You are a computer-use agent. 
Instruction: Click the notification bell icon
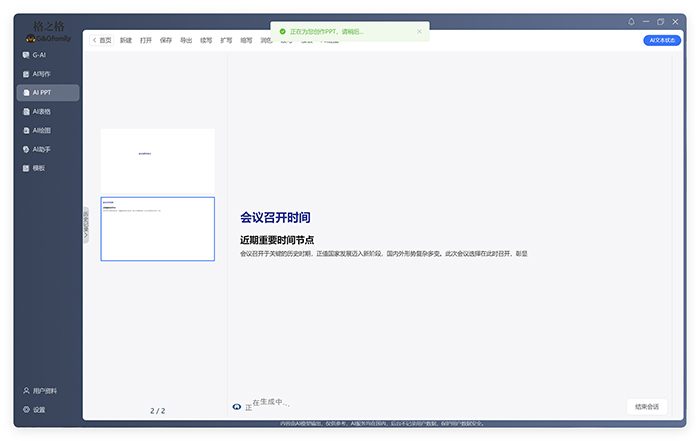(x=631, y=21)
